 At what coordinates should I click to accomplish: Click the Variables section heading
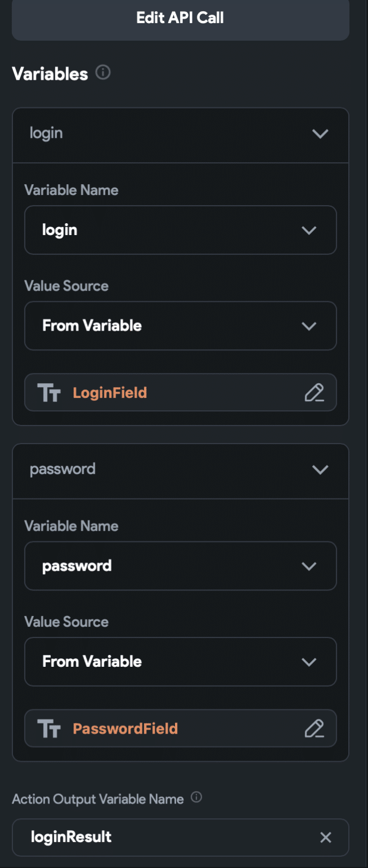tap(50, 74)
